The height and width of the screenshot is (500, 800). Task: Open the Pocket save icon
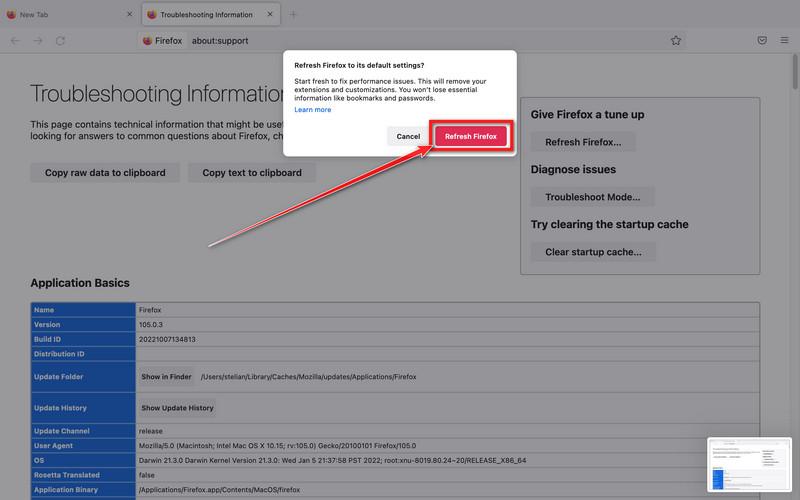762,40
